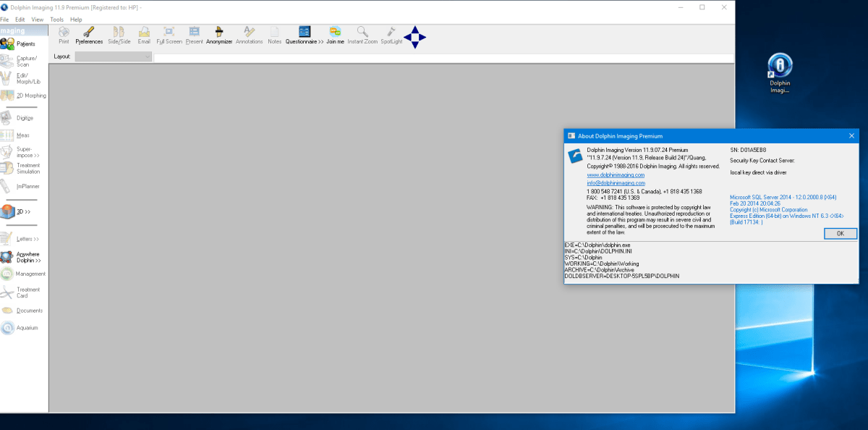Open the Tools menu
The height and width of the screenshot is (430, 868).
pos(57,20)
